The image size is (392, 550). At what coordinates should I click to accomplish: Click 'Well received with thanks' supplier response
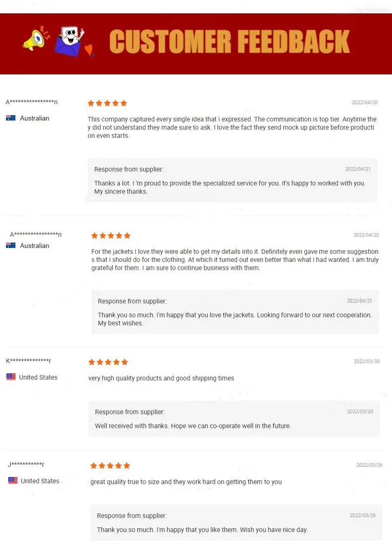(x=233, y=419)
